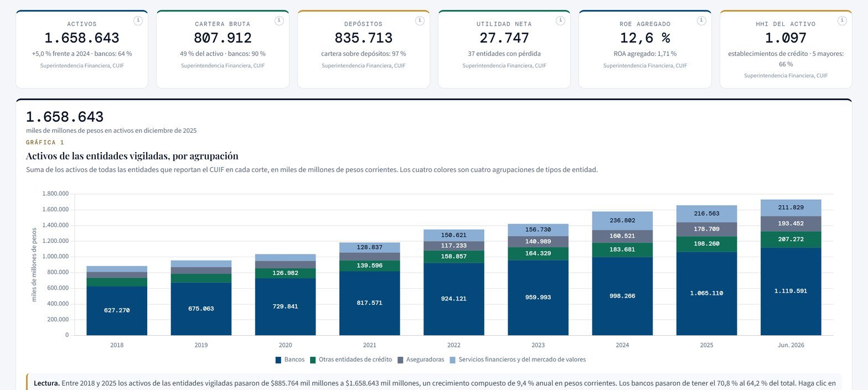Open info icon on Cartera Bruta card
Screen dimensions: 868x390
(x=279, y=20)
